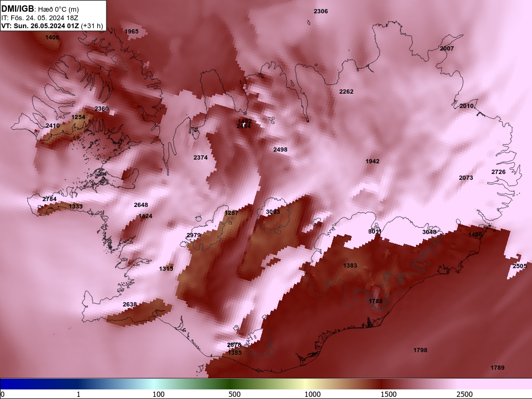Click the 1333 value label

tap(76, 206)
